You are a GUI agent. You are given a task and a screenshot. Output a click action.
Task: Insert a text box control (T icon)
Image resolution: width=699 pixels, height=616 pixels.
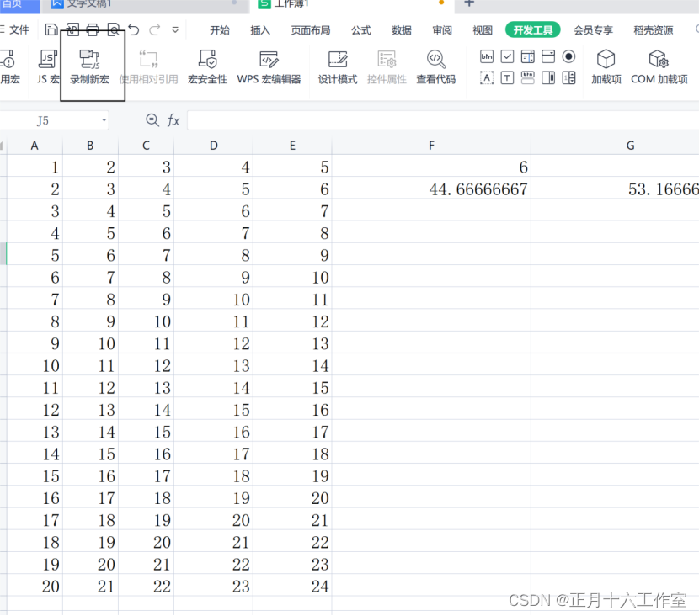pyautogui.click(x=507, y=78)
